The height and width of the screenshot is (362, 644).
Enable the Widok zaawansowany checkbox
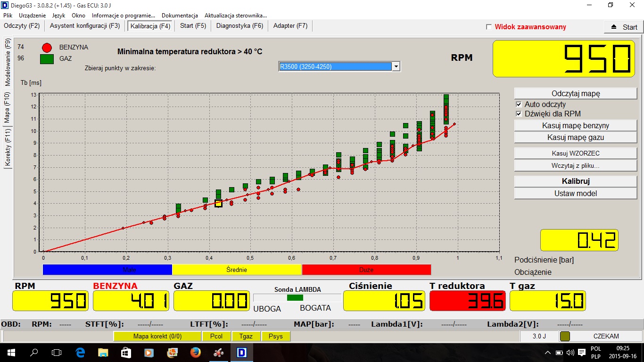[x=489, y=27]
